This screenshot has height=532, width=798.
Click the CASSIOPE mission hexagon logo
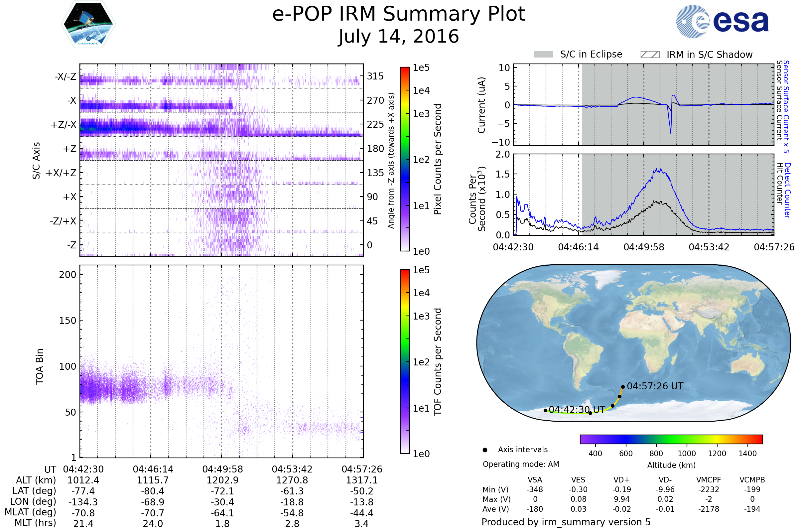88,24
